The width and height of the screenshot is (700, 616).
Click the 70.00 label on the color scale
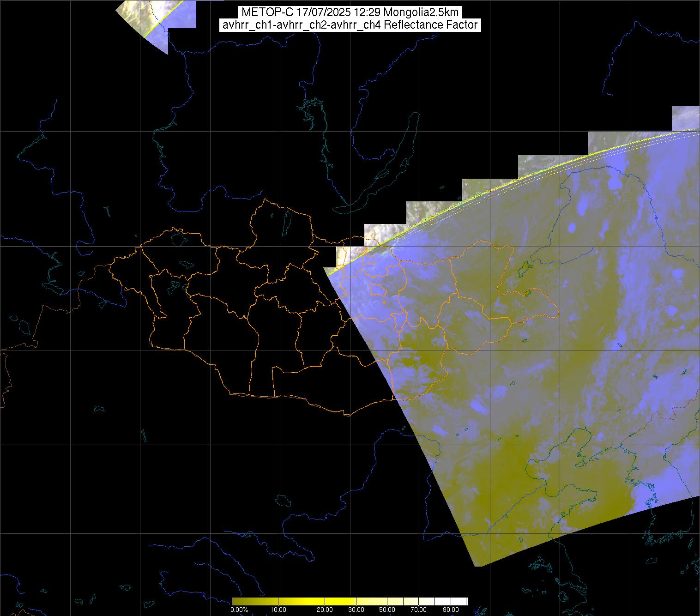coord(418,610)
